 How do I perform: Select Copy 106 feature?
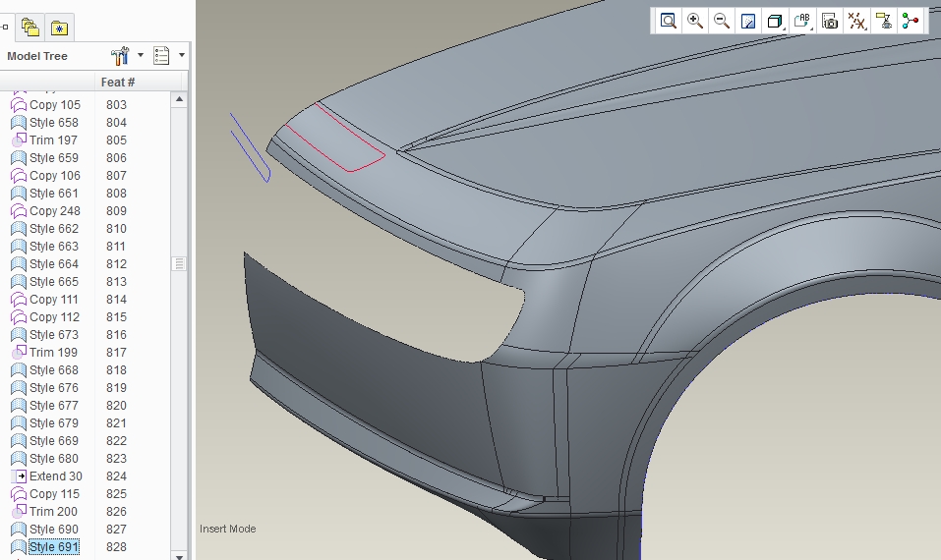click(55, 176)
